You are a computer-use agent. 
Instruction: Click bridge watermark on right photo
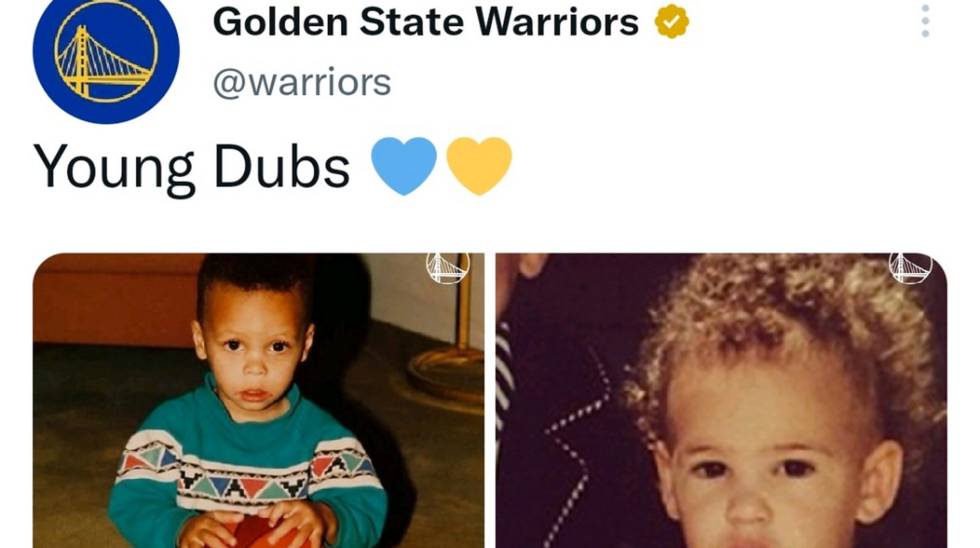point(911,267)
